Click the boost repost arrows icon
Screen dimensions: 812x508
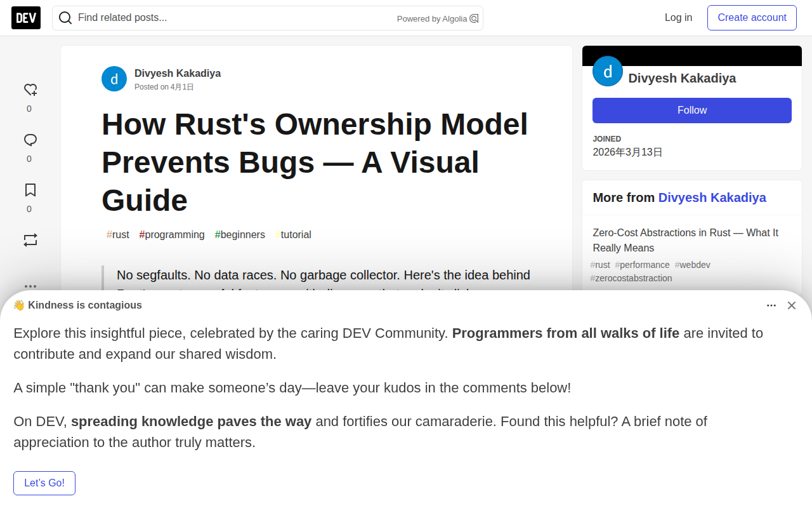[x=30, y=240]
